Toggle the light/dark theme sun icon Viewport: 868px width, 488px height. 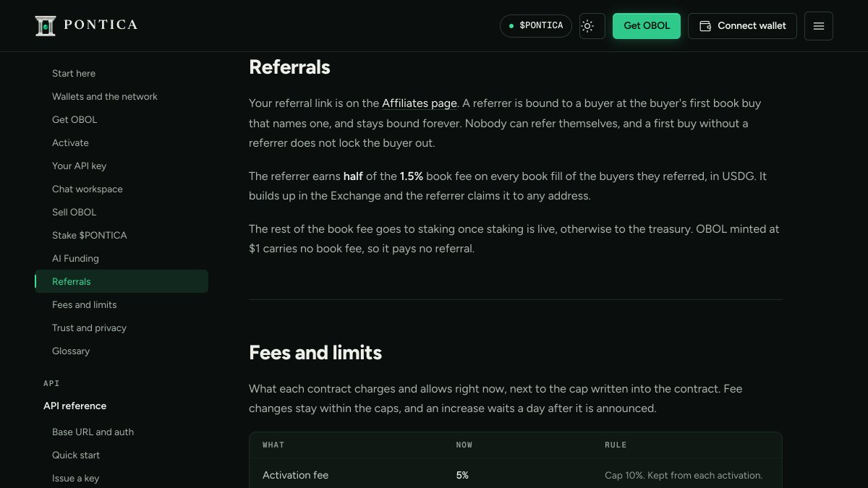pos(592,26)
